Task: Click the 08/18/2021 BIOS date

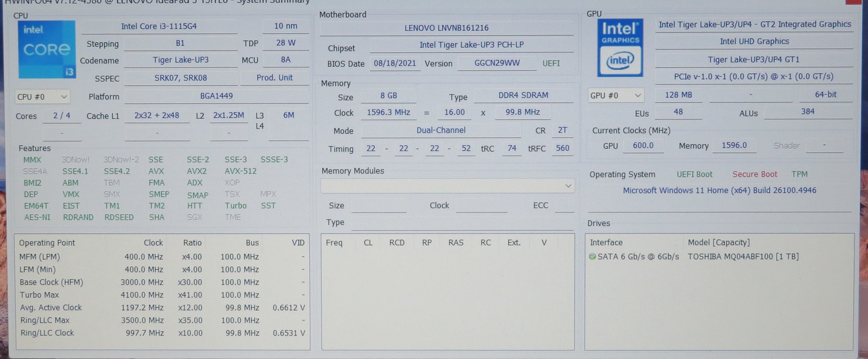Action: [395, 63]
